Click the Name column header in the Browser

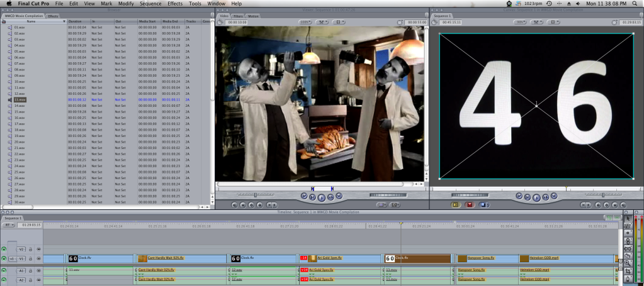pos(31,21)
